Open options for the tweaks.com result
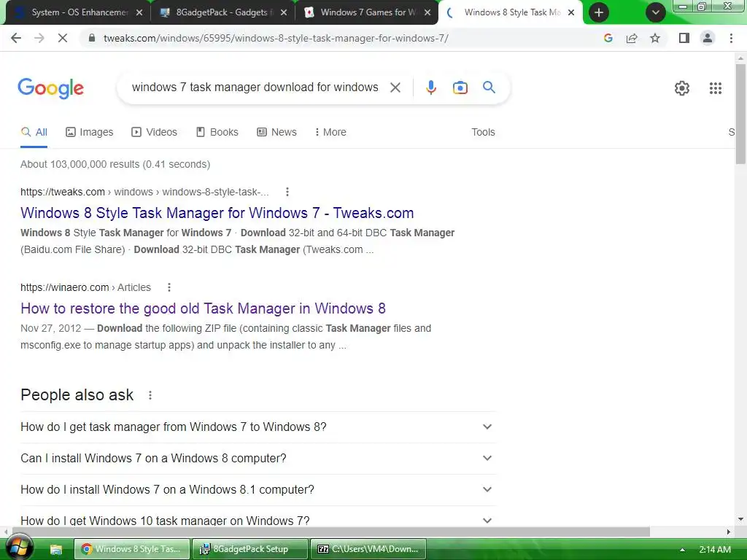747x560 pixels. pyautogui.click(x=287, y=192)
